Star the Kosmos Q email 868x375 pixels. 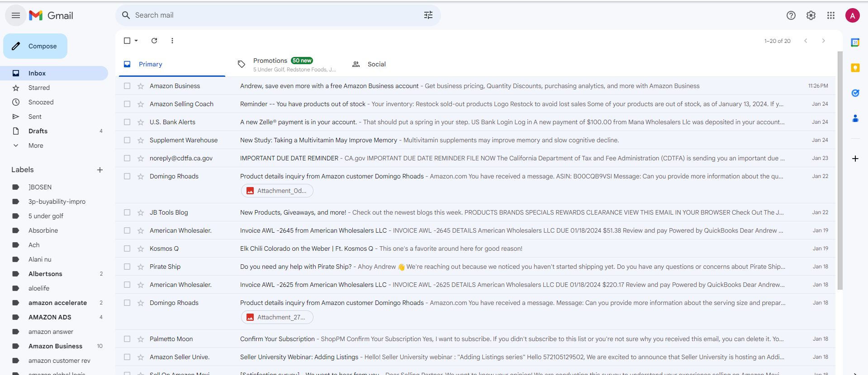point(141,248)
